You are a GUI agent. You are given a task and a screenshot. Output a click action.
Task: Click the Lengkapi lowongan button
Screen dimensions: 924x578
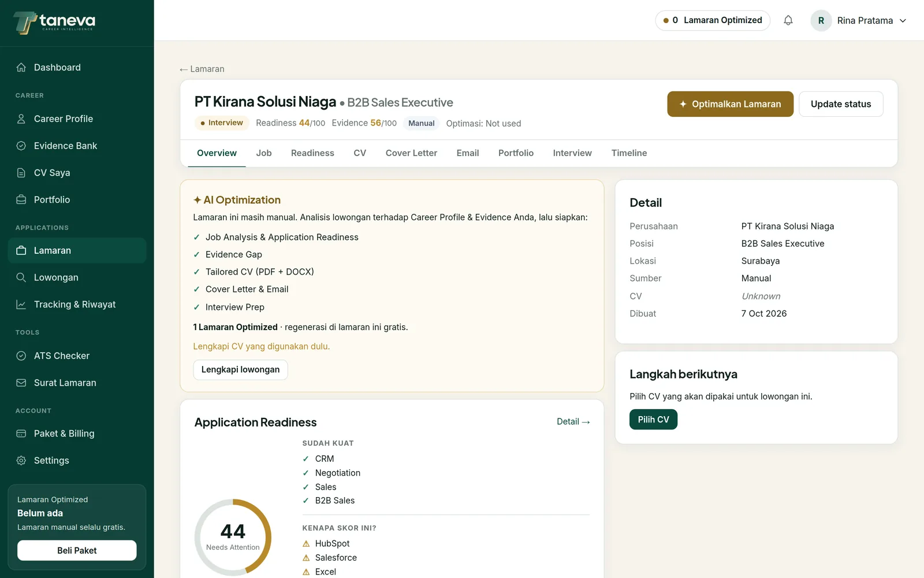[x=240, y=370]
